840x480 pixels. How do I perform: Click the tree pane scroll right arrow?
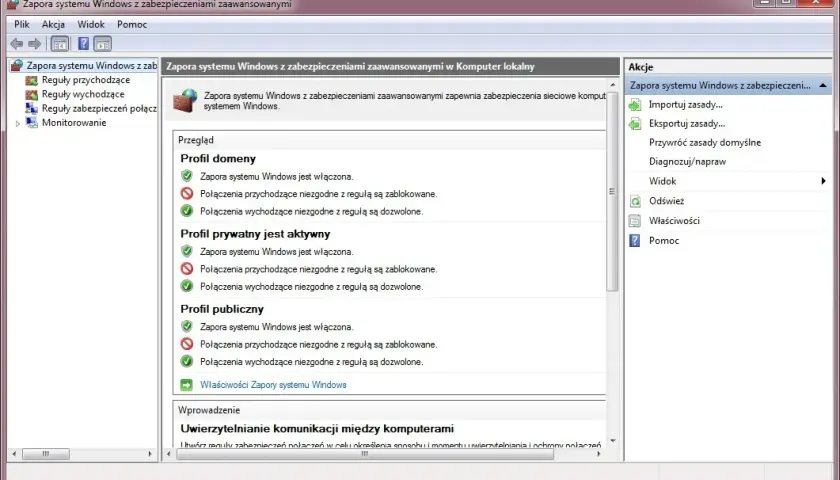150,454
